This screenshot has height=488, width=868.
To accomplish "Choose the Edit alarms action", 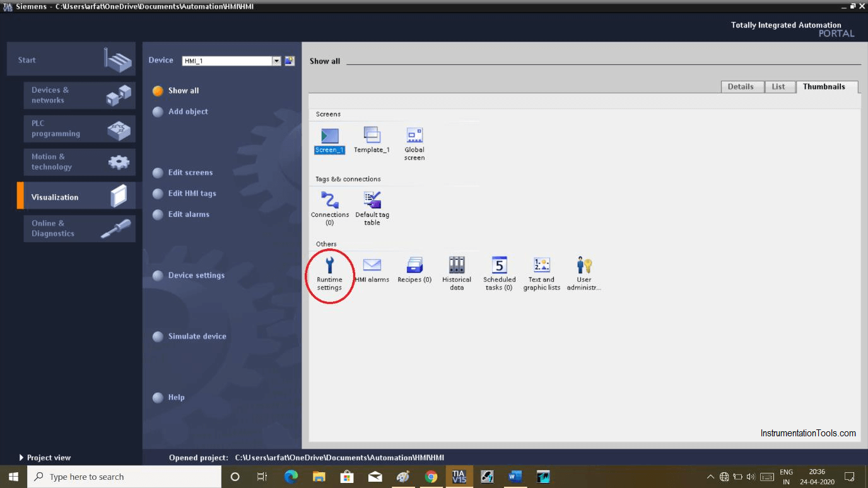I will click(181, 214).
